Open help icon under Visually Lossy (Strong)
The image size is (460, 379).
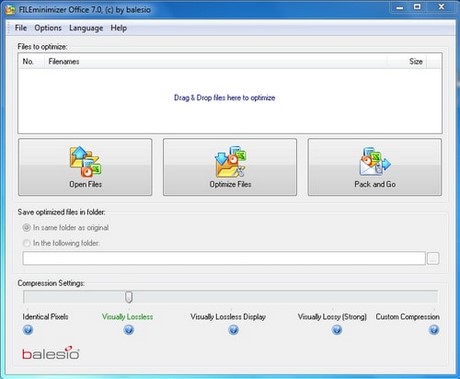tap(337, 330)
